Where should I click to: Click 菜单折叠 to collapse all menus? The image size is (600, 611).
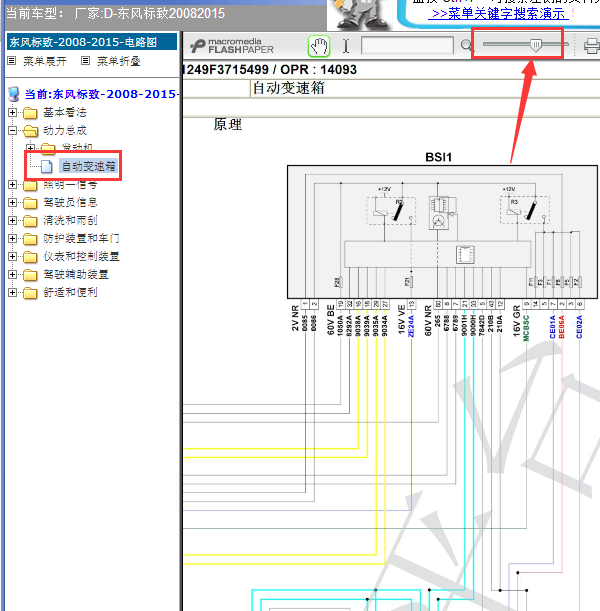click(x=118, y=61)
